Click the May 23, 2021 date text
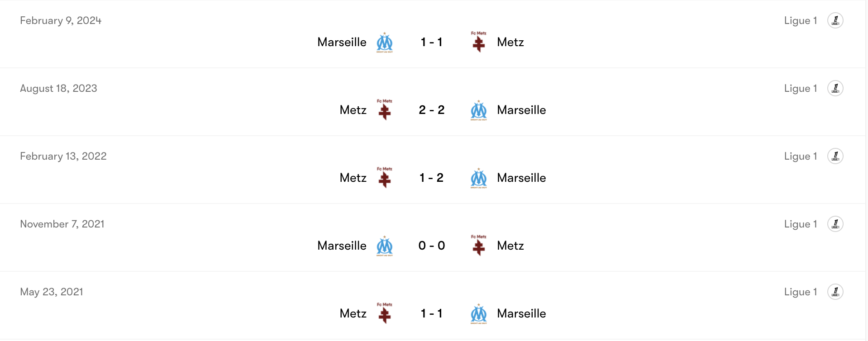868x341 pixels. [52, 292]
